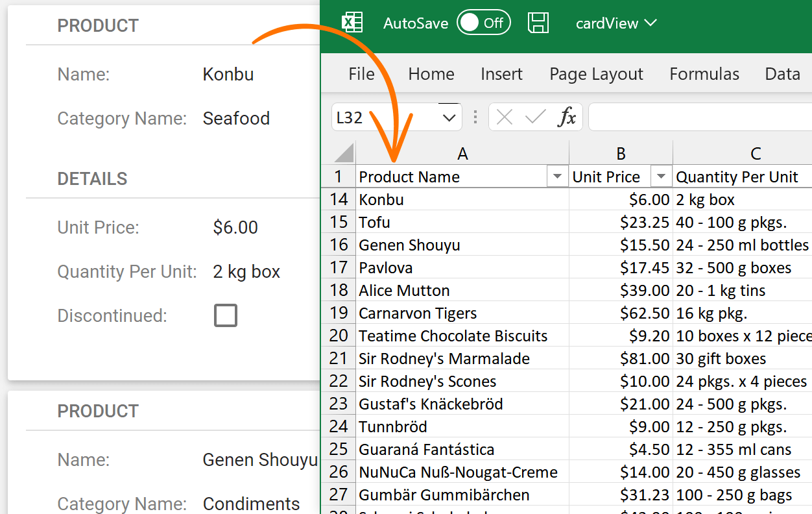Image resolution: width=812 pixels, height=514 pixels.
Task: Select column B header
Action: 621,154
